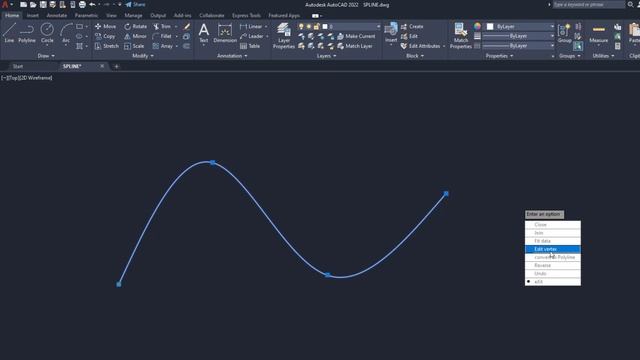Click the Measure tool

pos(598,33)
